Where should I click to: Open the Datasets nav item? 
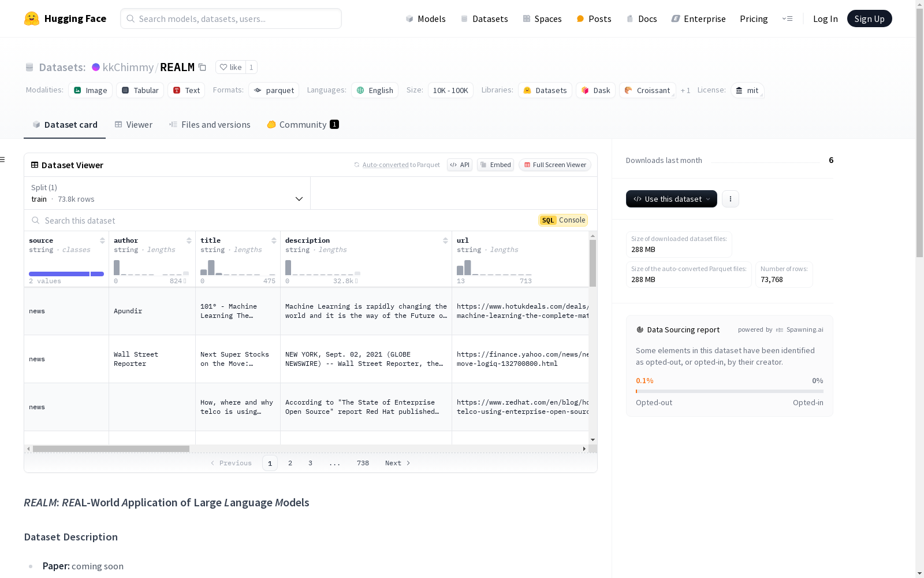484,18
